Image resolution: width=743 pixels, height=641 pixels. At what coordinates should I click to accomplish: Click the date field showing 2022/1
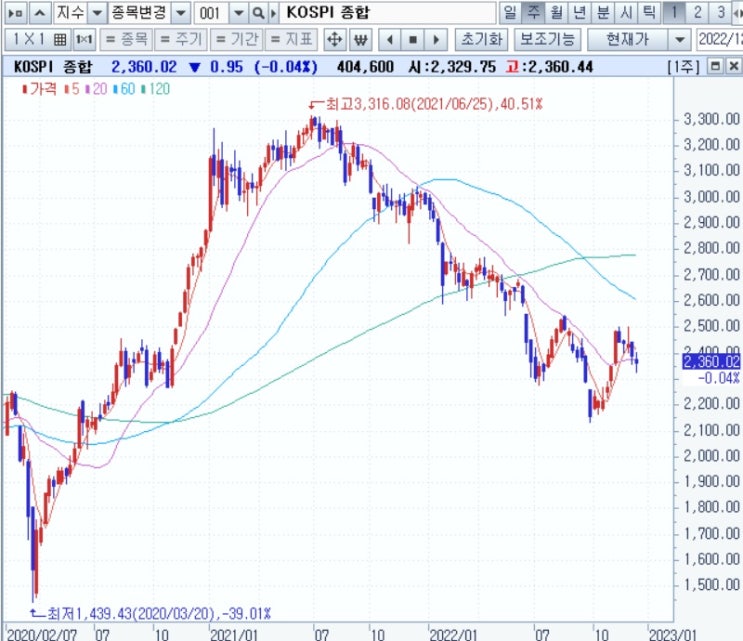[x=719, y=40]
